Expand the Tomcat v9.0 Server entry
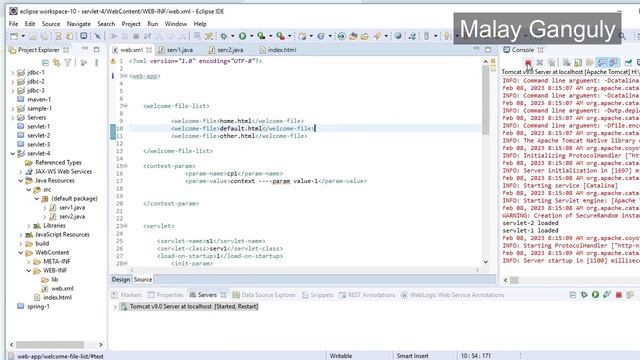 (x=115, y=307)
